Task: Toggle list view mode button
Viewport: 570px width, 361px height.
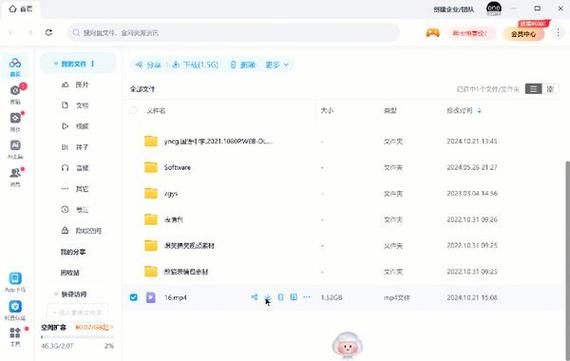Action: coord(533,89)
